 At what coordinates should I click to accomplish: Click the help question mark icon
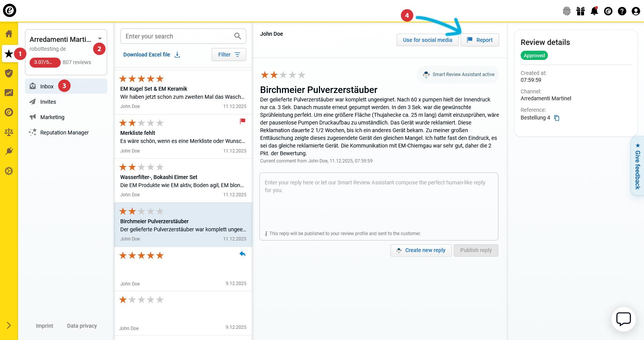622,11
